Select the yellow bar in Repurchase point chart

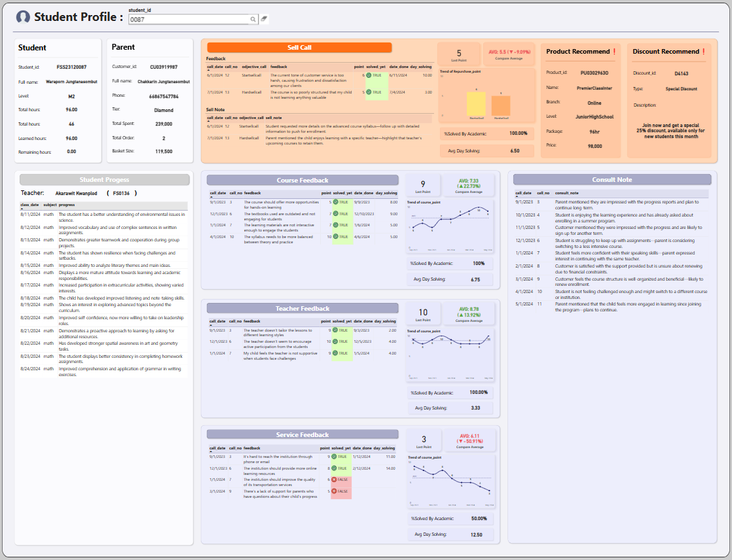pyautogui.click(x=476, y=103)
